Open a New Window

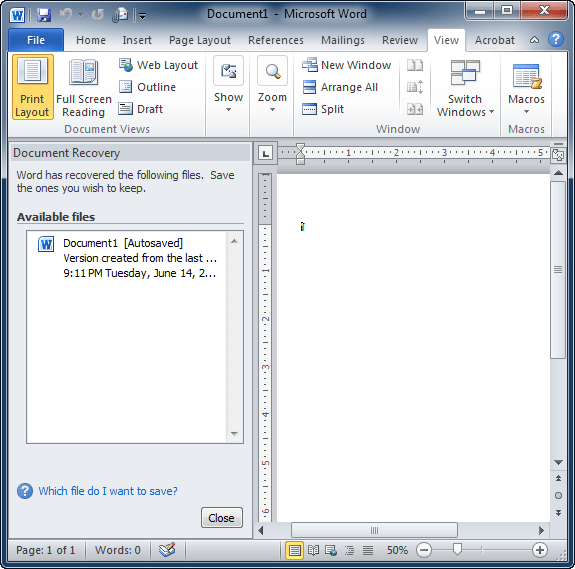(x=347, y=65)
